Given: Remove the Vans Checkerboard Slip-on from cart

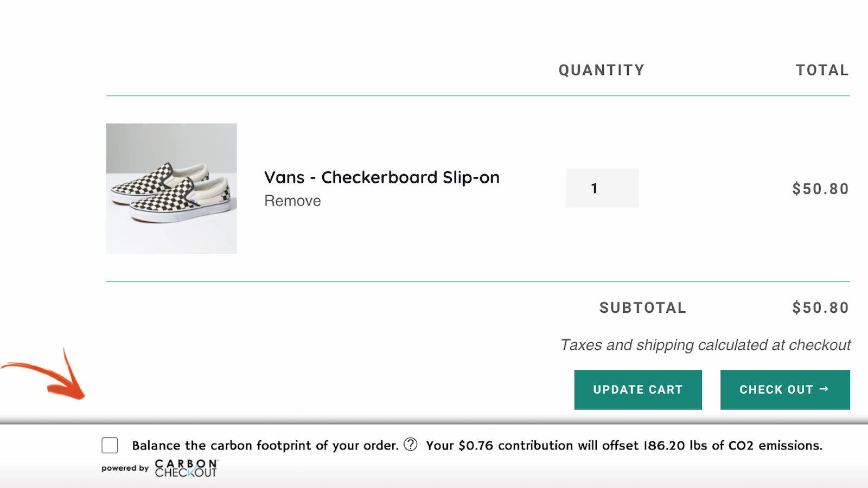Looking at the screenshot, I should tap(292, 200).
